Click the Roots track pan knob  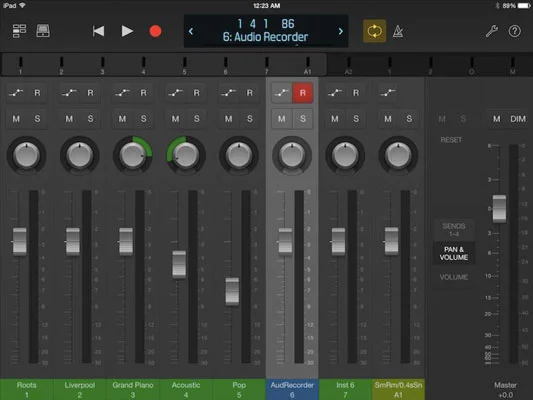pos(27,155)
